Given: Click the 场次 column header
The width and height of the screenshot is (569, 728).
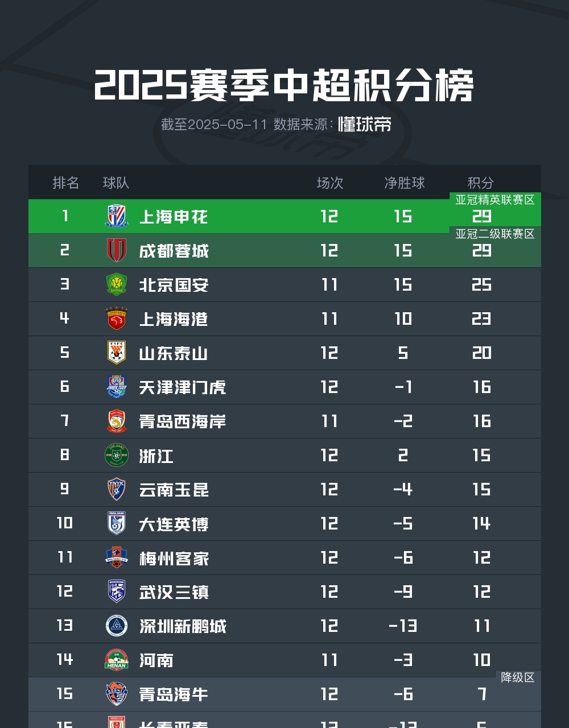Looking at the screenshot, I should click(330, 183).
